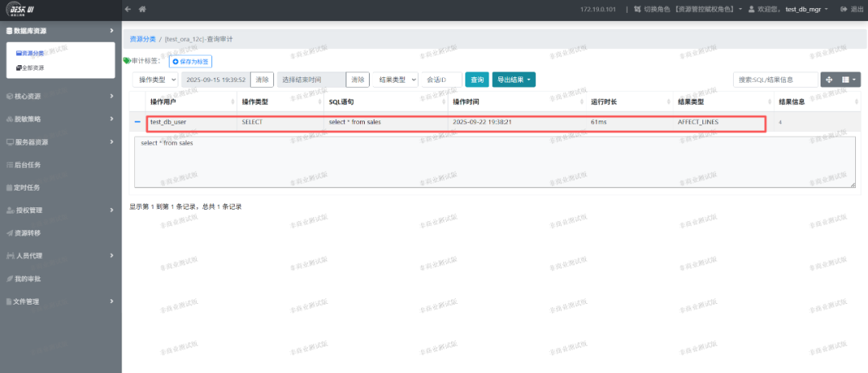
Task: Open the home page icon
Action: (x=143, y=10)
